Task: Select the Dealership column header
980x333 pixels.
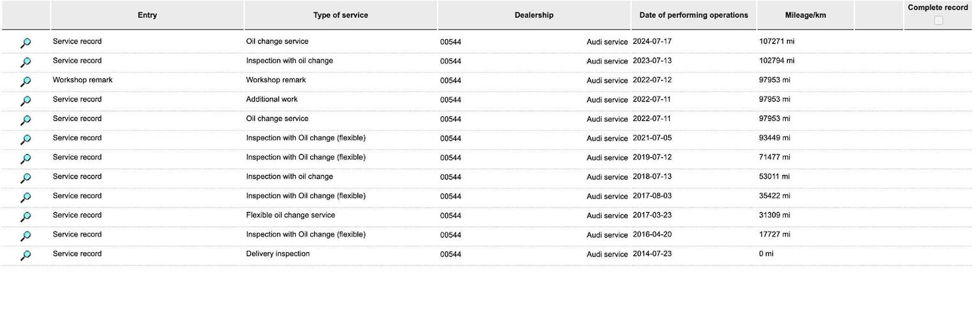Action: [x=534, y=15]
